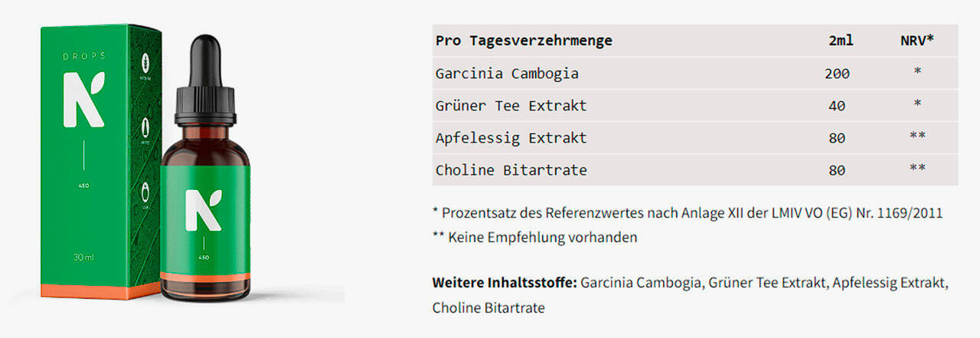This screenshot has height=338, width=980.
Task: Click the bottom round icon on the box side
Action: click(x=145, y=190)
